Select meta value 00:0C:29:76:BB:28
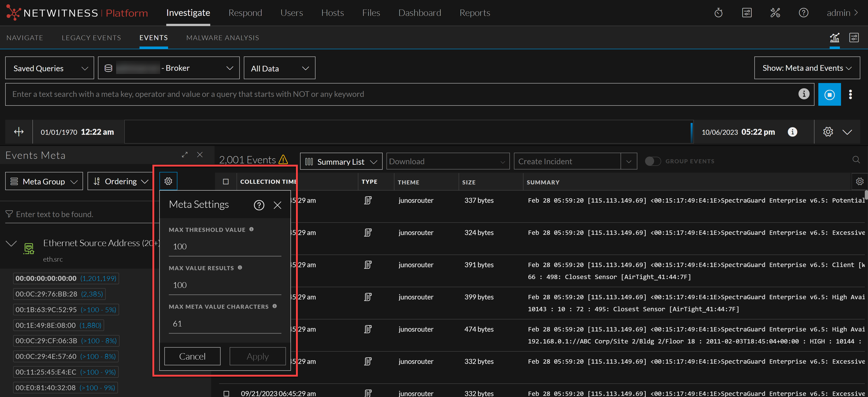The image size is (868, 397). [x=59, y=294]
